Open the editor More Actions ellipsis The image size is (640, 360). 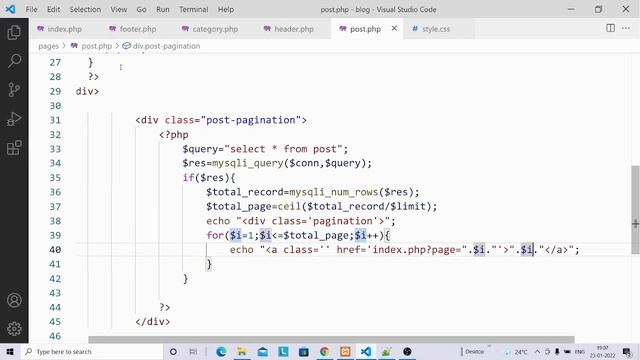pos(626,28)
